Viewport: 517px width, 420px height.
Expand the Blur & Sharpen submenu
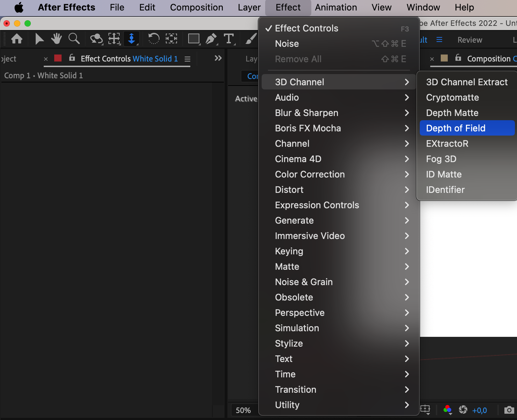click(339, 113)
